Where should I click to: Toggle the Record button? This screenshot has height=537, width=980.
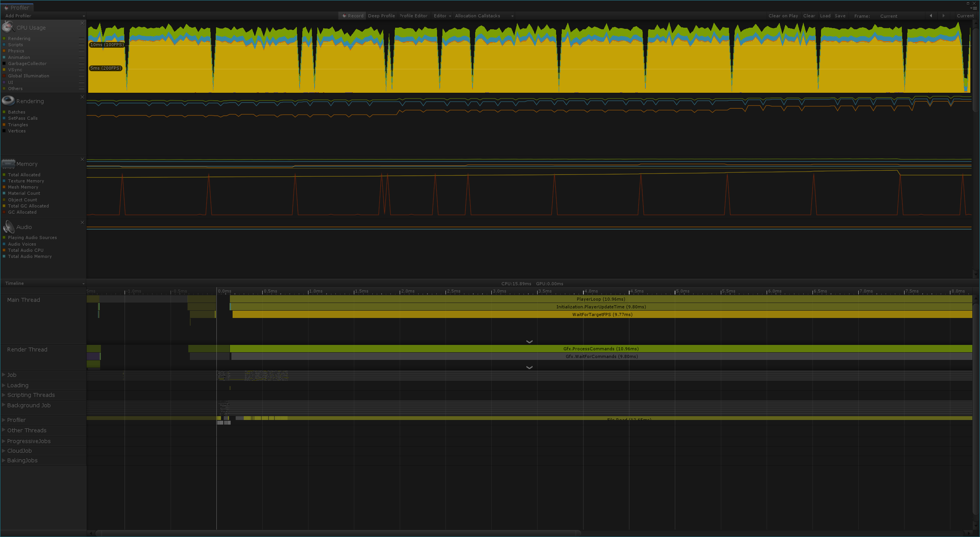click(352, 16)
